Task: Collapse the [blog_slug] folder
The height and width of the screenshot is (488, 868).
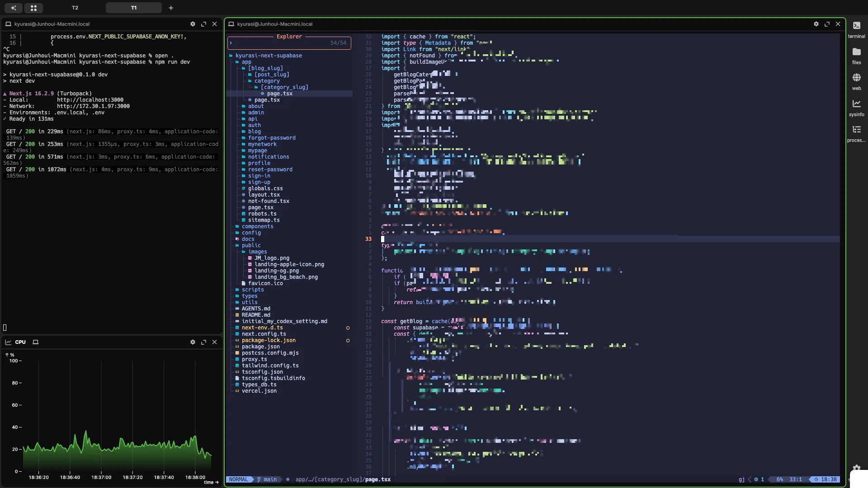Action: [x=265, y=68]
